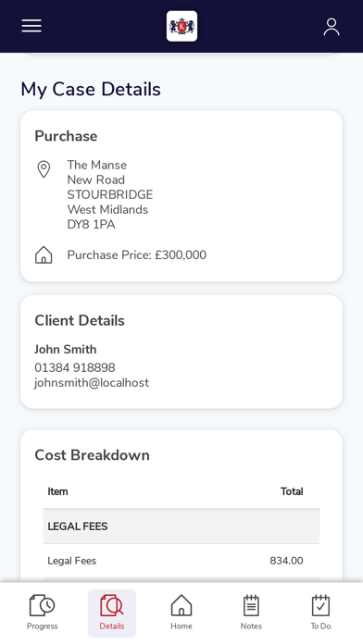
Task: Select the STOURBRIDGE address text
Action: [110, 194]
